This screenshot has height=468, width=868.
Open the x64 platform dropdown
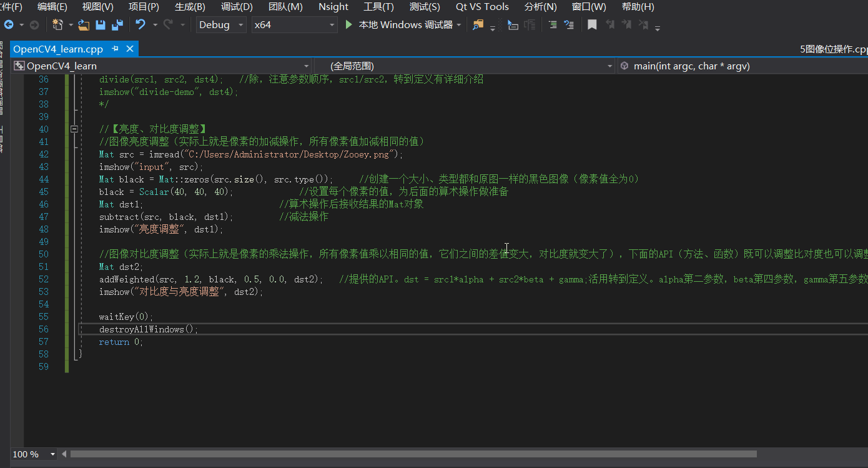[x=294, y=25]
